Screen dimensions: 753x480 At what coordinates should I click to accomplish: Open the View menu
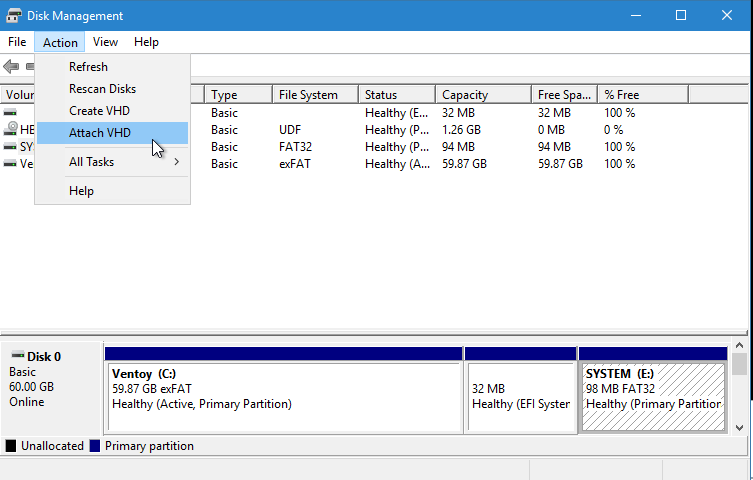point(105,42)
